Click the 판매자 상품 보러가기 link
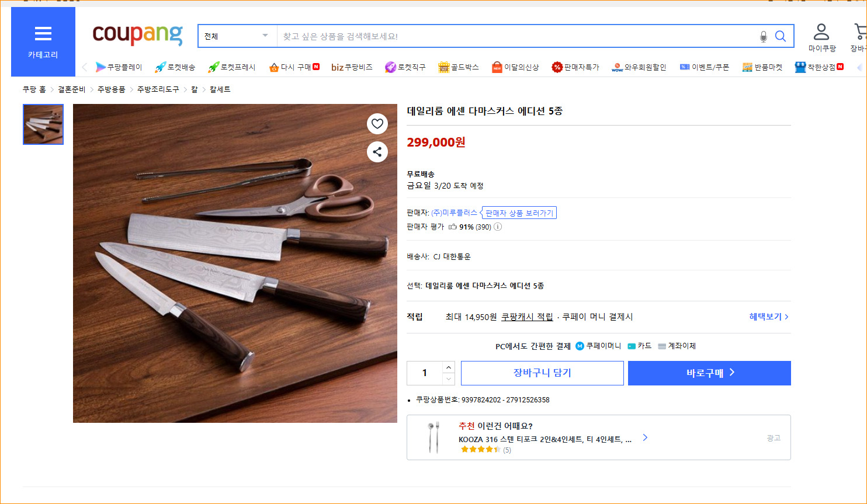867x504 pixels. point(519,213)
